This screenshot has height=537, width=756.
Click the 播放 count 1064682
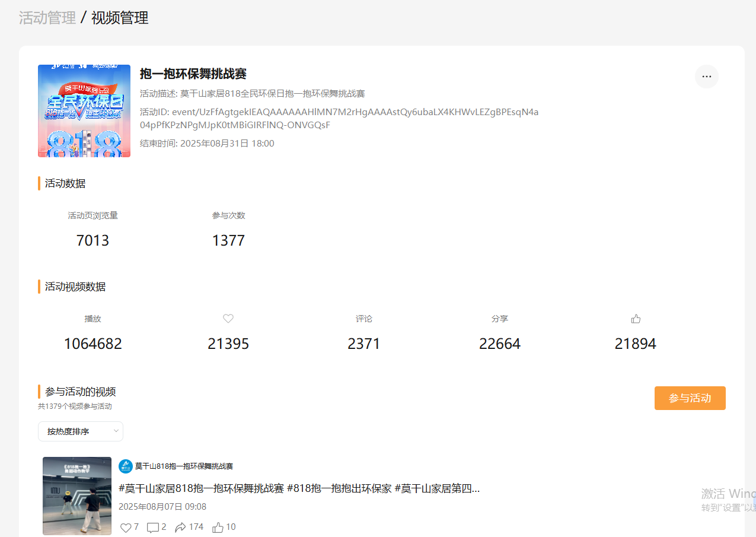[93, 344]
